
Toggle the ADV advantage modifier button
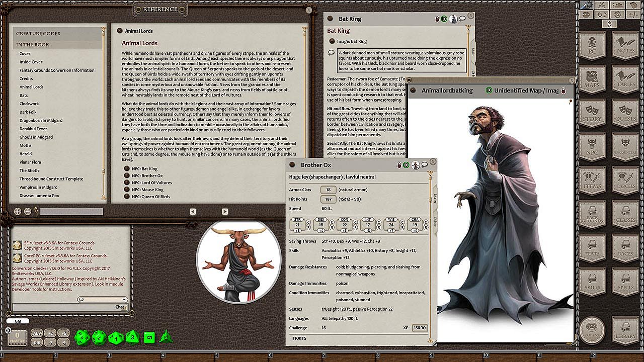click(37, 333)
